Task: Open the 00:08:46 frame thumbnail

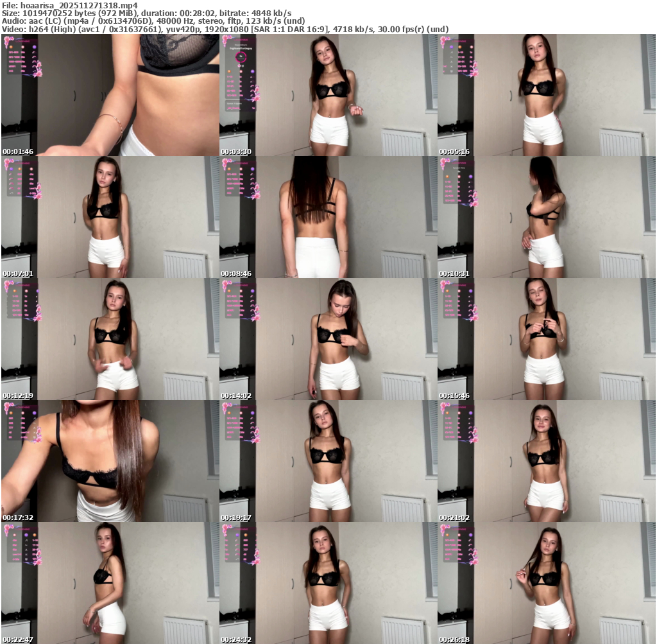Action: [x=328, y=217]
